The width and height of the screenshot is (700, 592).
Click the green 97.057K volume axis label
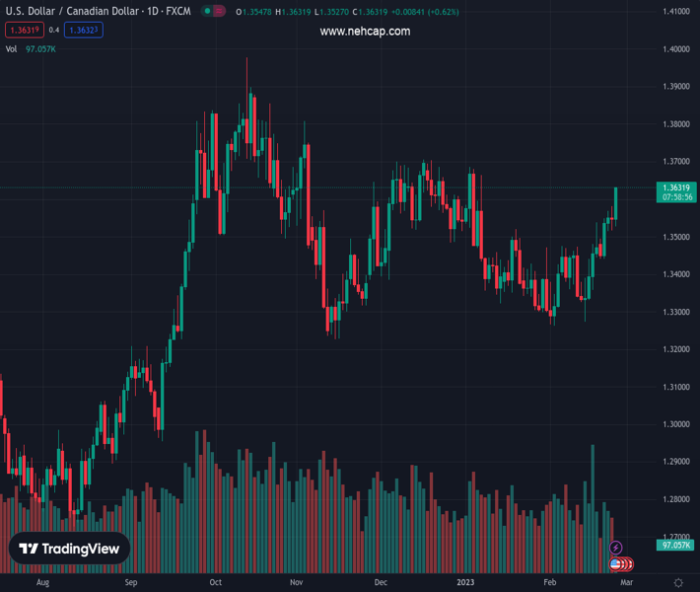pos(676,545)
